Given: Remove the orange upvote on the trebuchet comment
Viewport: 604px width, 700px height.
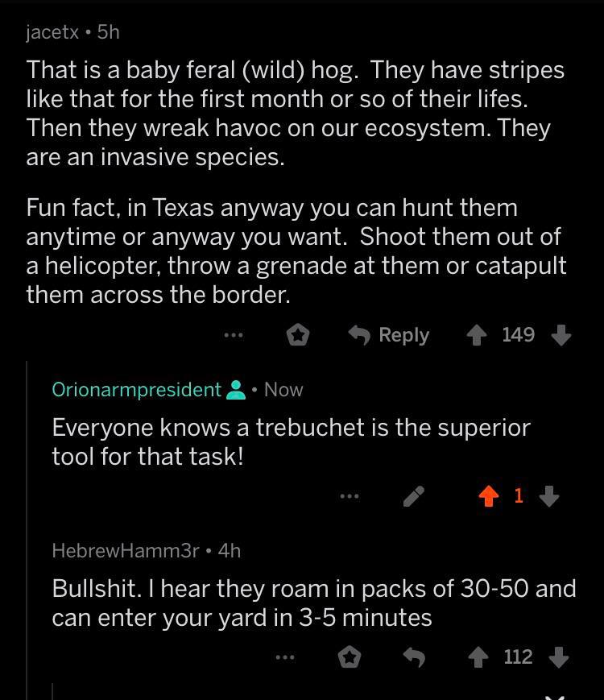Looking at the screenshot, I should (488, 497).
